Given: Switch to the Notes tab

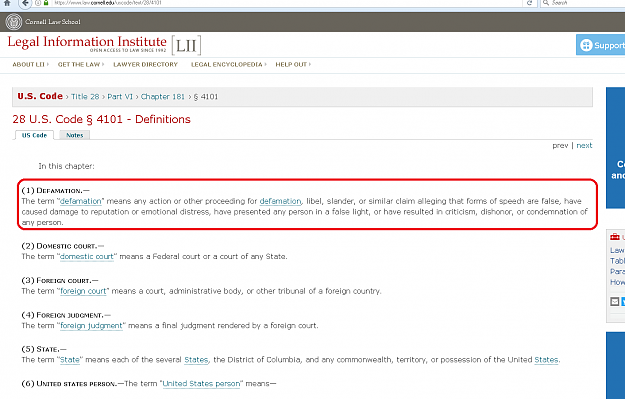Looking at the screenshot, I should (x=75, y=135).
